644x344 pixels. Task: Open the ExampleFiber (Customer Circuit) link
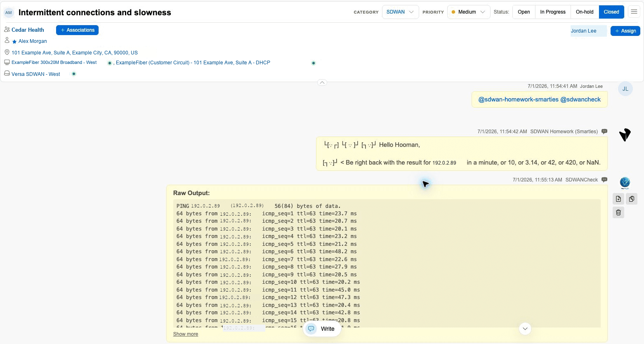point(193,63)
